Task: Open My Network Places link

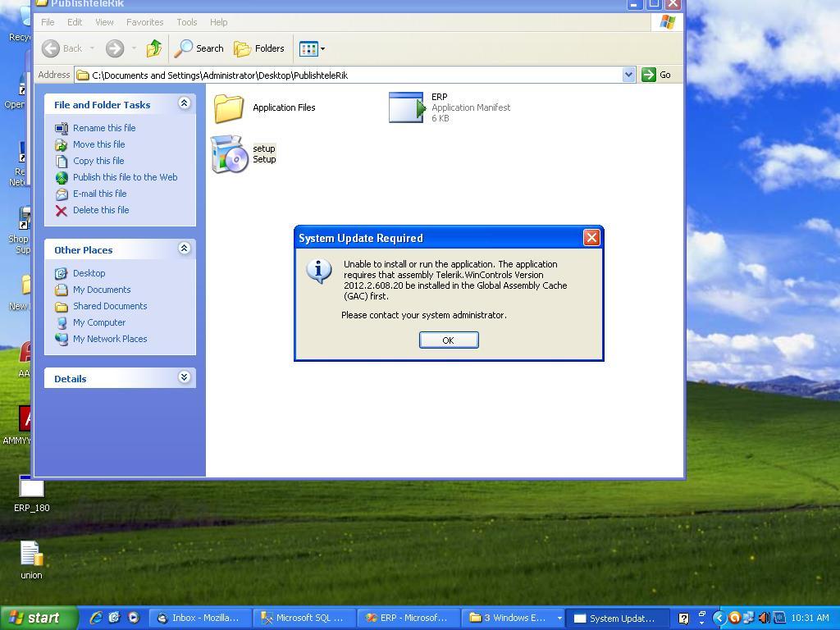Action: point(110,339)
